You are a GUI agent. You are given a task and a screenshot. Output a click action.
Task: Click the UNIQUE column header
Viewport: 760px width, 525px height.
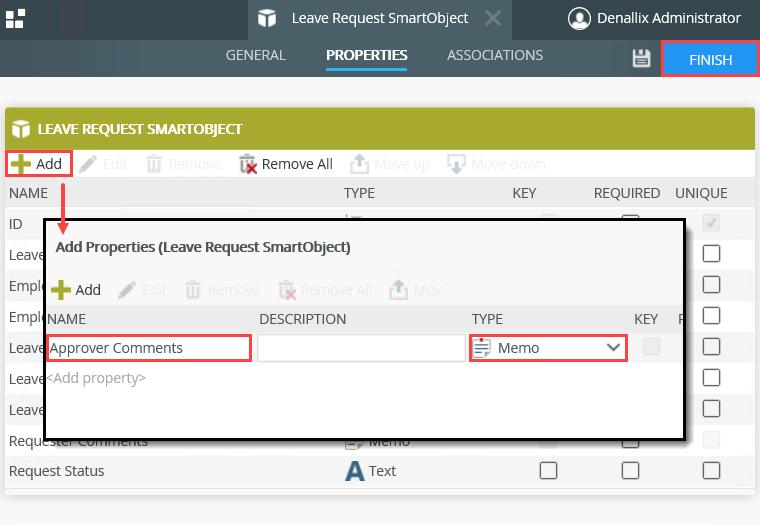coord(701,193)
